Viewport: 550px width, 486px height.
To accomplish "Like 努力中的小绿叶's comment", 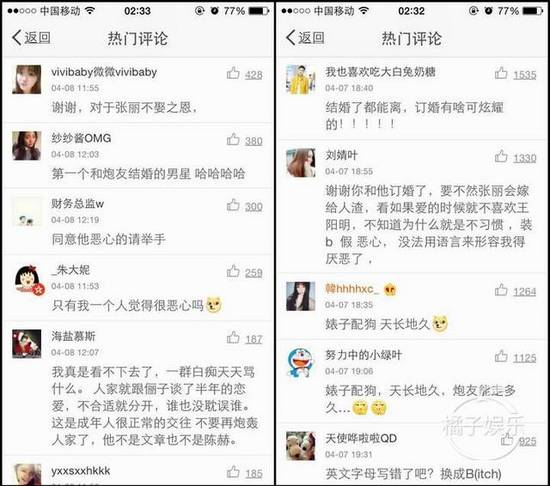I will 501,356.
